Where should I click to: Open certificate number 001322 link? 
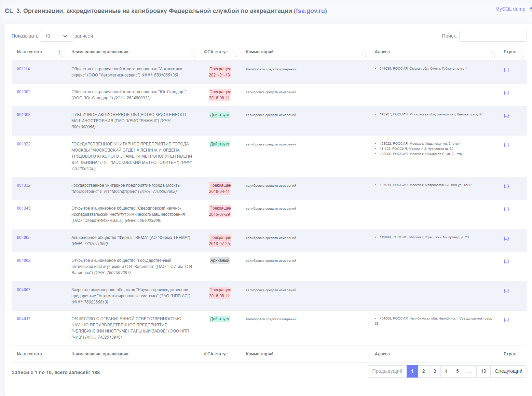[x=24, y=144]
